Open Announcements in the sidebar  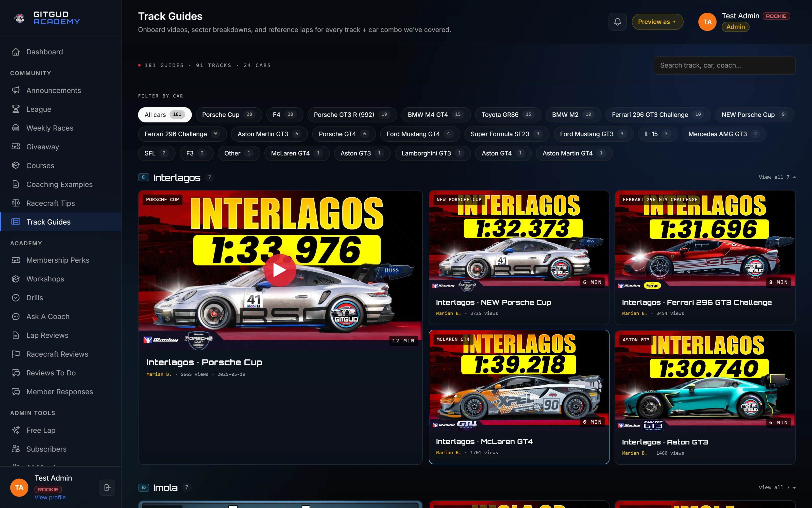(61, 90)
